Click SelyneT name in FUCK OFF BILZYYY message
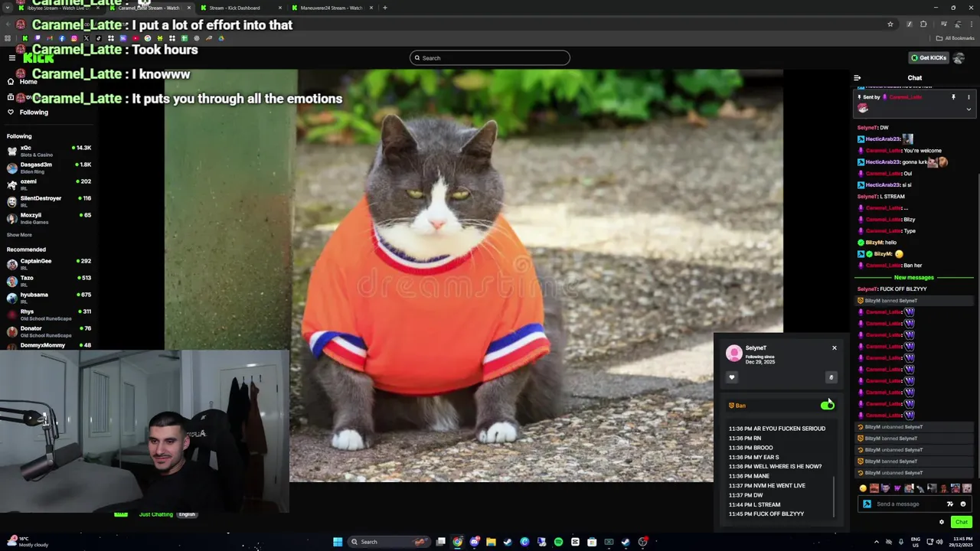Image resolution: width=980 pixels, height=551 pixels. (x=867, y=289)
